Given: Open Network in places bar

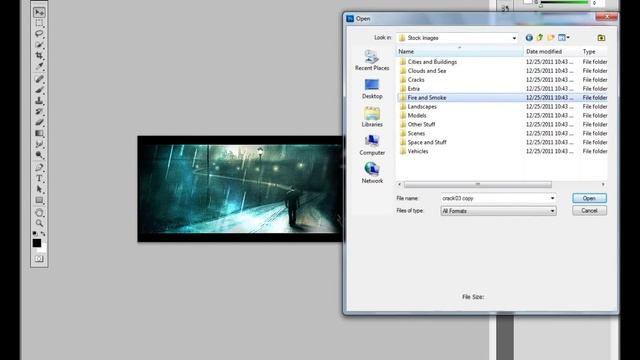Looking at the screenshot, I should click(372, 173).
